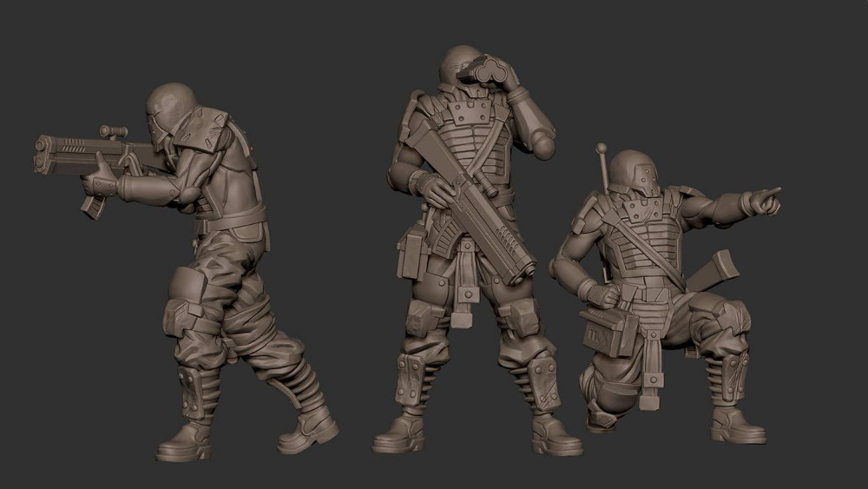Click the binoculars held by the middle soldier
868x489 pixels.
point(486,69)
